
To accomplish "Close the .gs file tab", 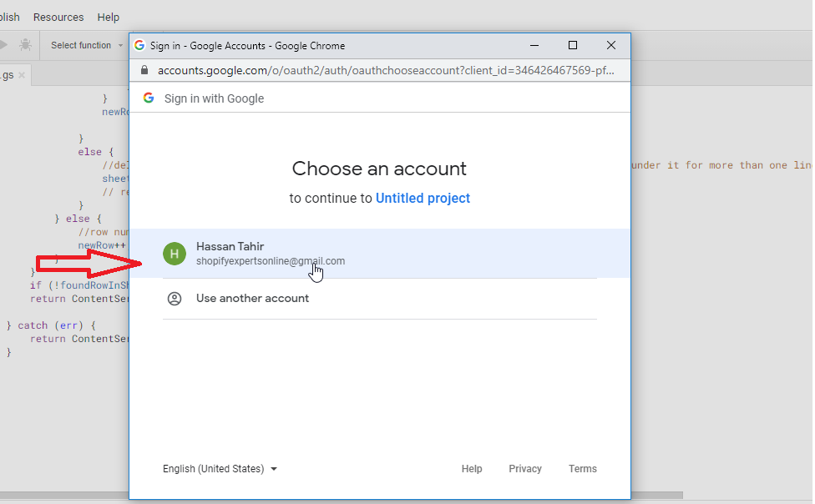I will [22, 75].
